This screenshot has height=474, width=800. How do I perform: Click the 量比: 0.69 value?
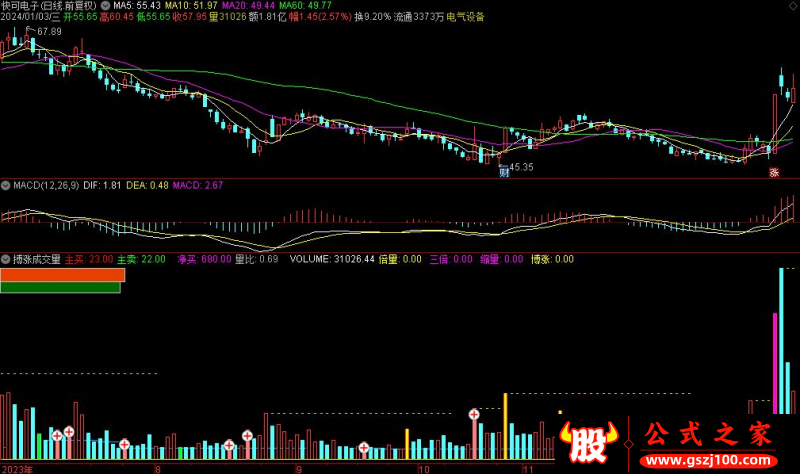[256, 259]
